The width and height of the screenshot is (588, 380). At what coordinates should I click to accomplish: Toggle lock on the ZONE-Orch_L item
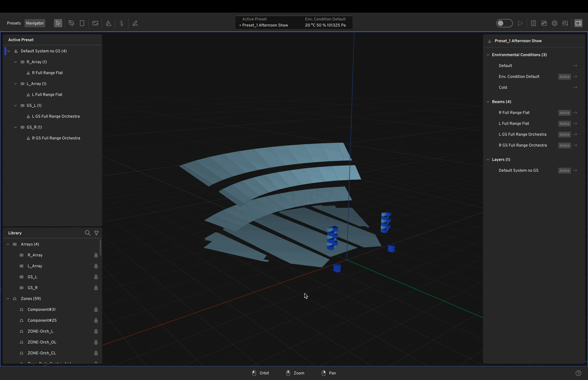(x=96, y=331)
